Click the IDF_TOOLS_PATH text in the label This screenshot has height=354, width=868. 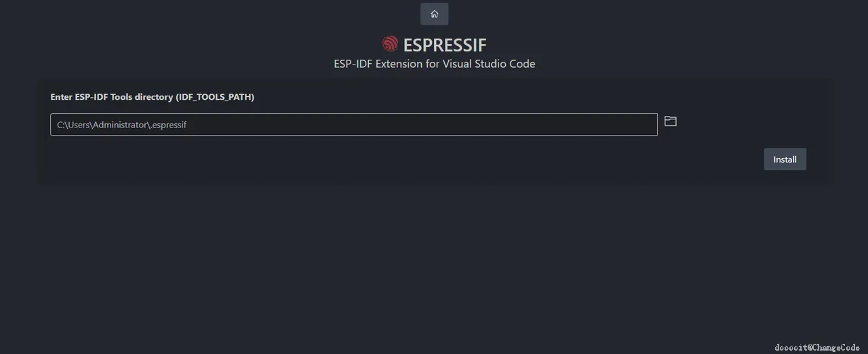pyautogui.click(x=215, y=97)
